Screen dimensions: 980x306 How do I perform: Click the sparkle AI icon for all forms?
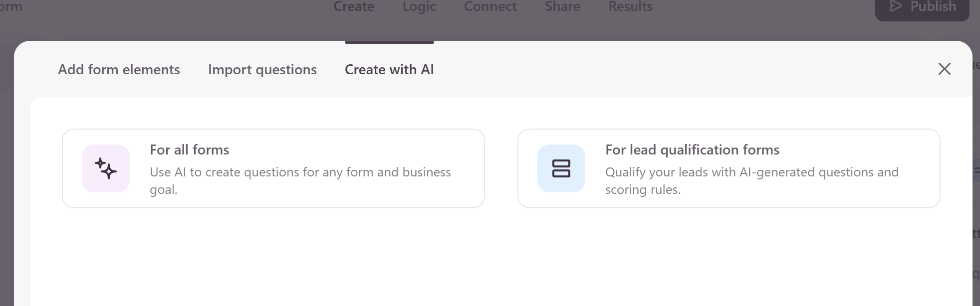106,168
